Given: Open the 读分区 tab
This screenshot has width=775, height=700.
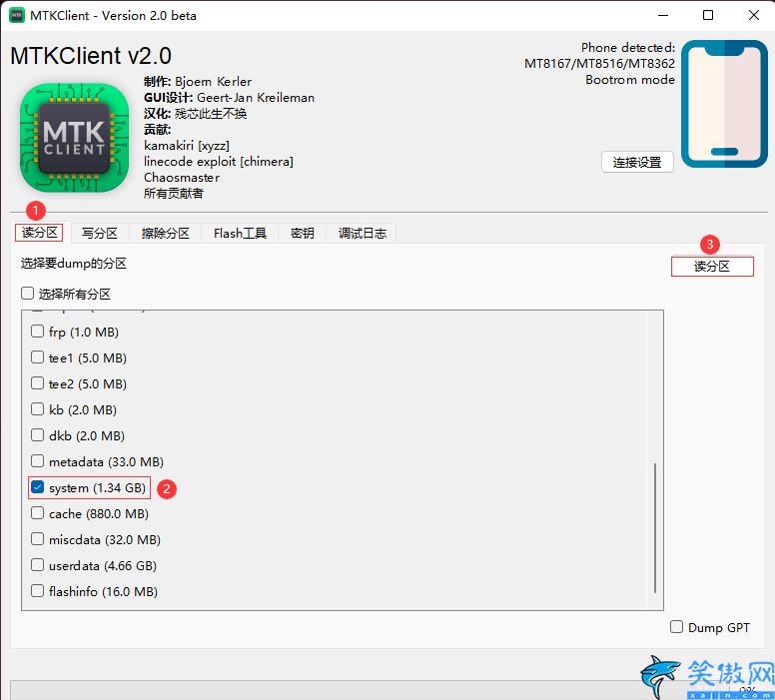Looking at the screenshot, I should pyautogui.click(x=39, y=233).
